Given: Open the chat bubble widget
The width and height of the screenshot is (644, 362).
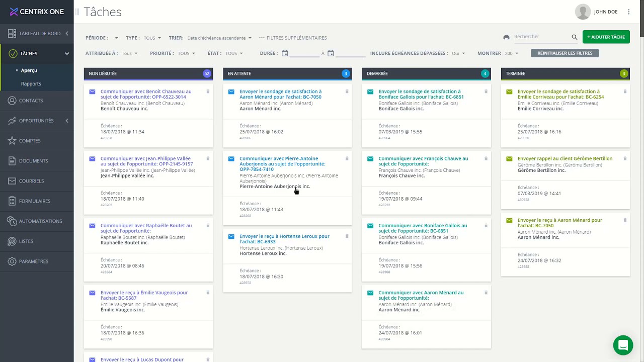Looking at the screenshot, I should (623, 345).
